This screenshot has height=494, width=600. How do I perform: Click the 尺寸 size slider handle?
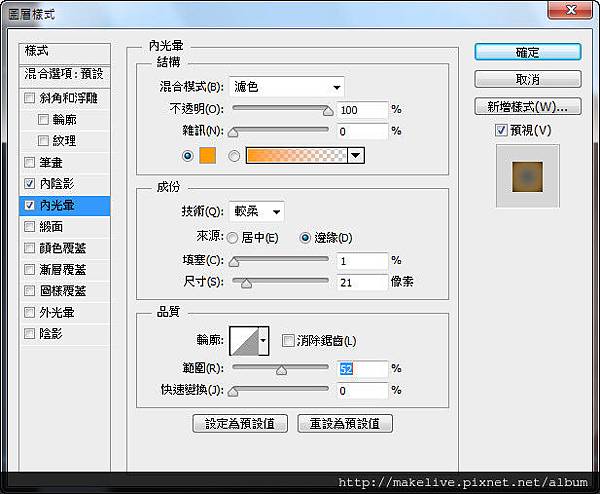tap(247, 283)
